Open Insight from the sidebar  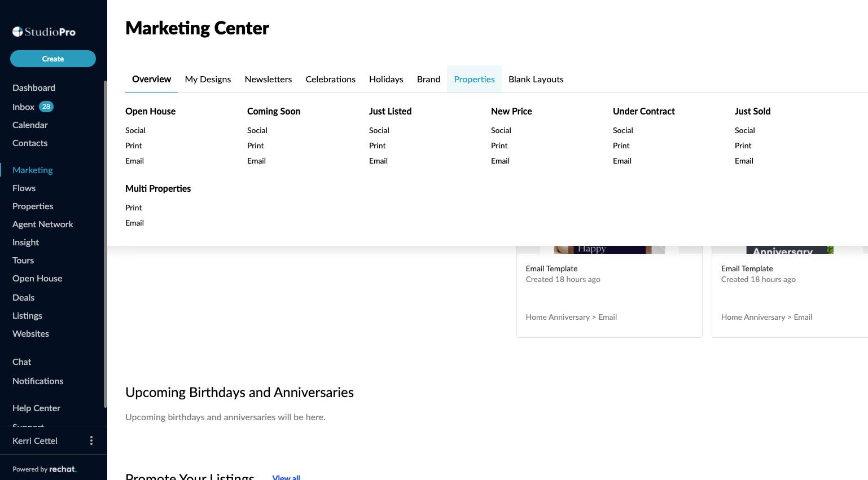point(26,242)
